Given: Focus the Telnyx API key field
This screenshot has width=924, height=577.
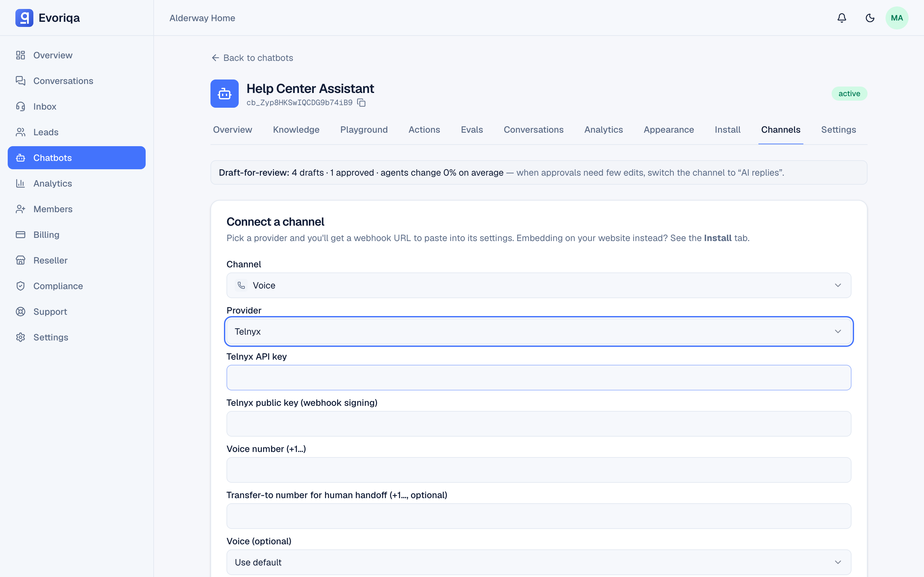Looking at the screenshot, I should click(x=539, y=378).
